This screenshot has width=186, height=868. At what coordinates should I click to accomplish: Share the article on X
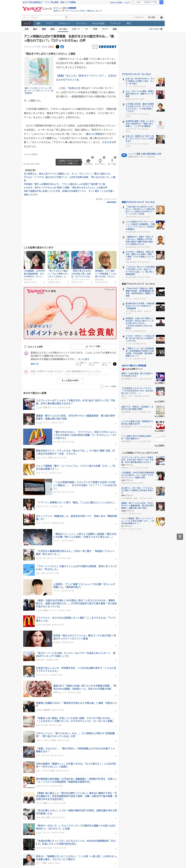57,47
